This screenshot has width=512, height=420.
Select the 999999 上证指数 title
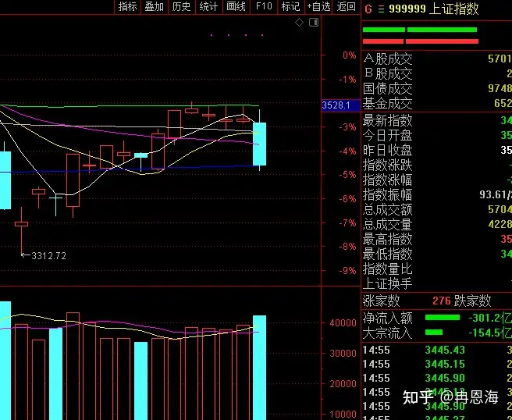434,9
